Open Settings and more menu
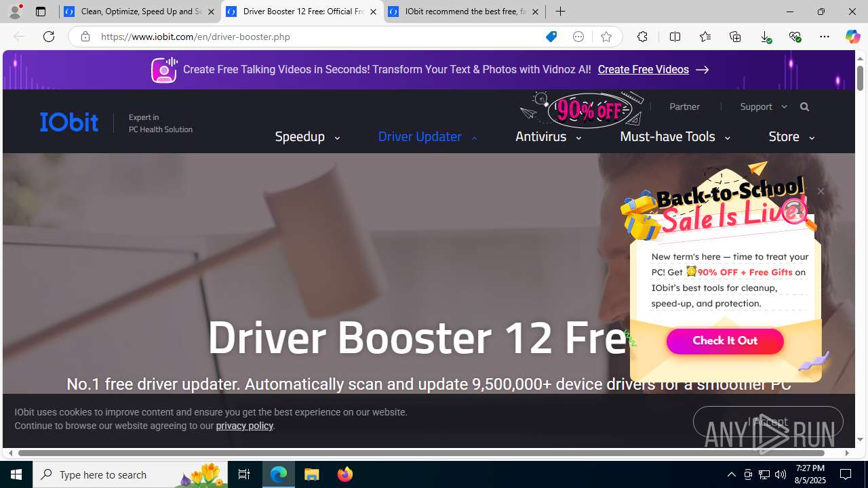This screenshot has height=488, width=868. pos(825,37)
